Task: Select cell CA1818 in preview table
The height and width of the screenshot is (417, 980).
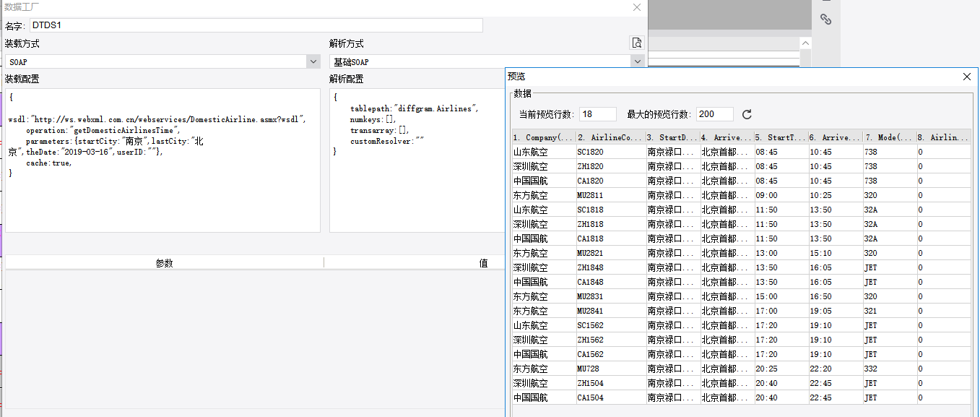Action: click(x=611, y=238)
